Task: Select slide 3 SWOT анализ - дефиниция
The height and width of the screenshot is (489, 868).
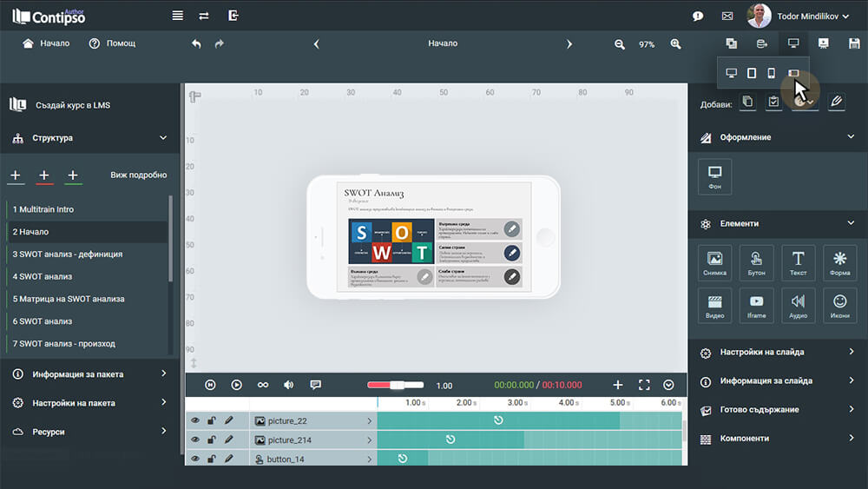Action: point(87,254)
